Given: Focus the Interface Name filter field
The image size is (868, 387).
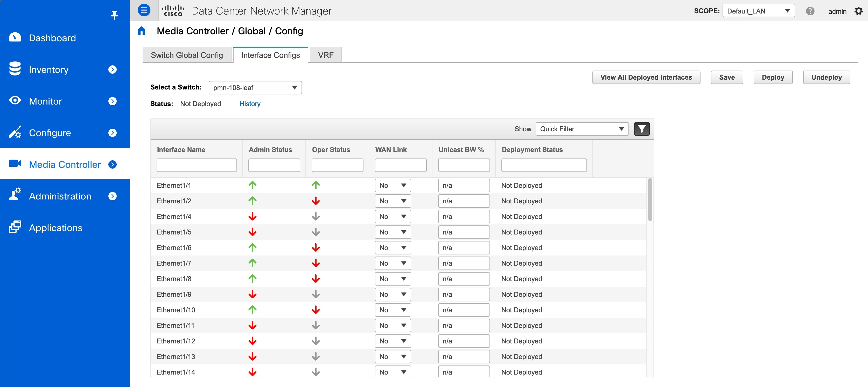Looking at the screenshot, I should click(x=197, y=165).
